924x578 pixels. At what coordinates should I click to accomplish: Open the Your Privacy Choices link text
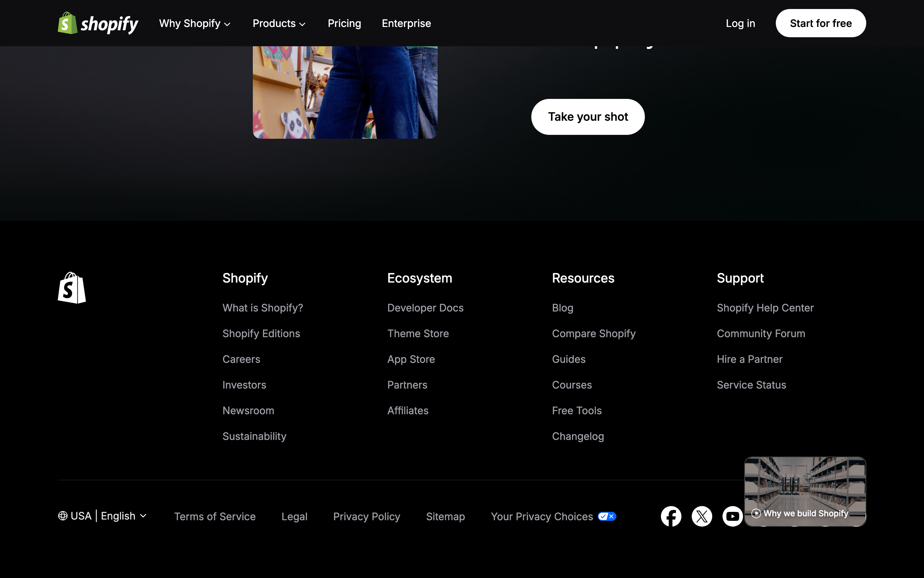(x=542, y=517)
